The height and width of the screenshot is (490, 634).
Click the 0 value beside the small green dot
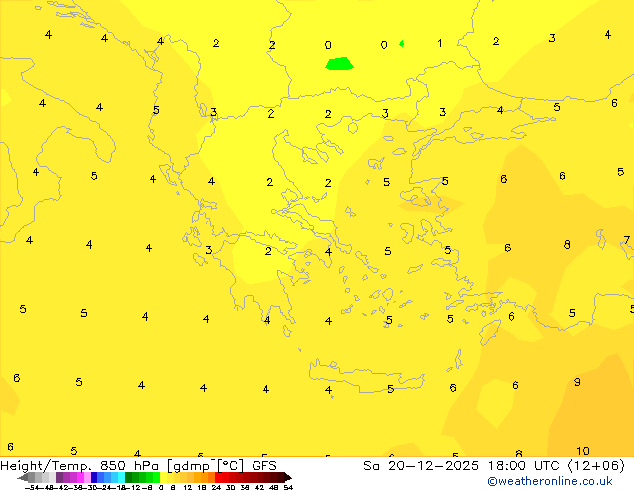[384, 45]
